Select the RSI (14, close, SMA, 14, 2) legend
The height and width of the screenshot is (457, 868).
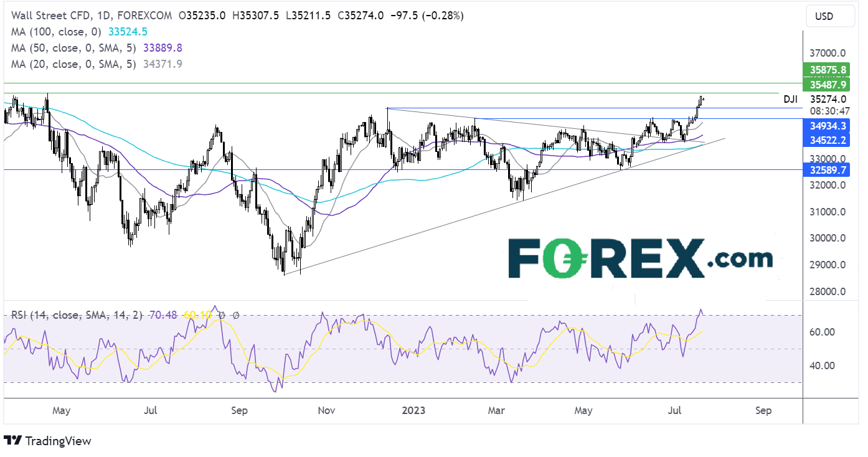75,316
